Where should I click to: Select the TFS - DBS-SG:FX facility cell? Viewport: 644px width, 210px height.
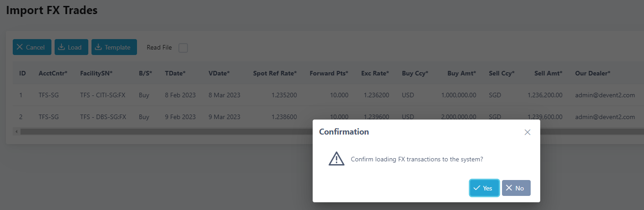point(103,117)
